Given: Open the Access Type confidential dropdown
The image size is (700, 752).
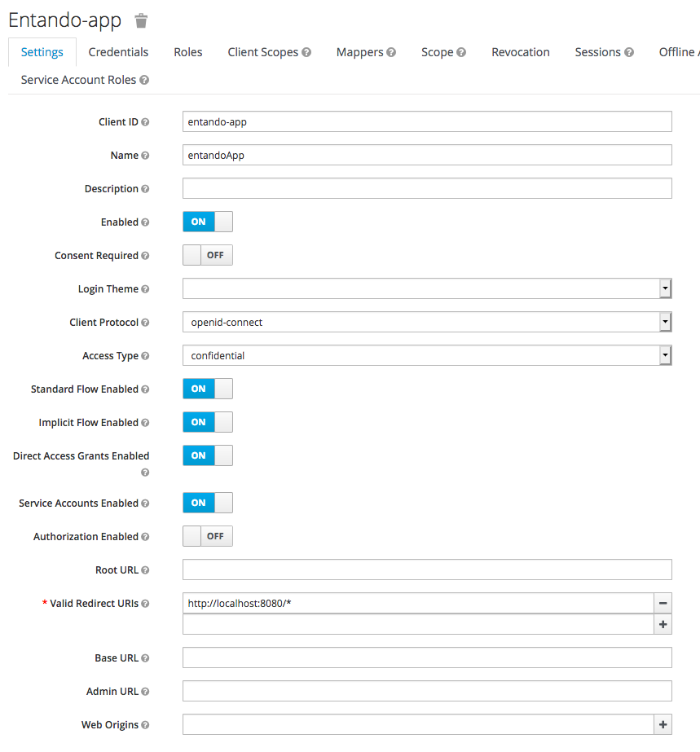Looking at the screenshot, I should click(427, 355).
